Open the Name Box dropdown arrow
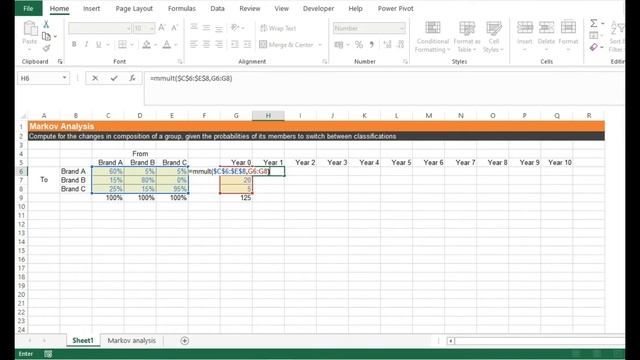The image size is (640, 360). click(64, 78)
